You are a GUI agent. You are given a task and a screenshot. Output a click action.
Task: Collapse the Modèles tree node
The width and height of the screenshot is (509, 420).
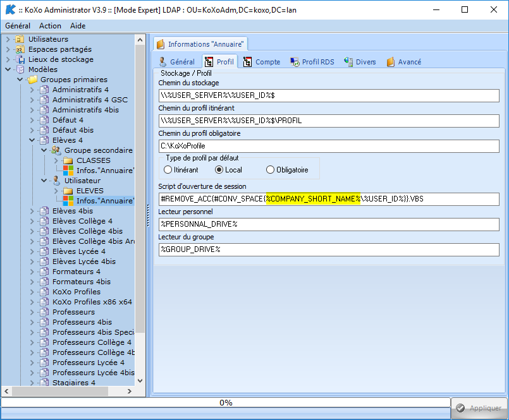click(x=8, y=69)
